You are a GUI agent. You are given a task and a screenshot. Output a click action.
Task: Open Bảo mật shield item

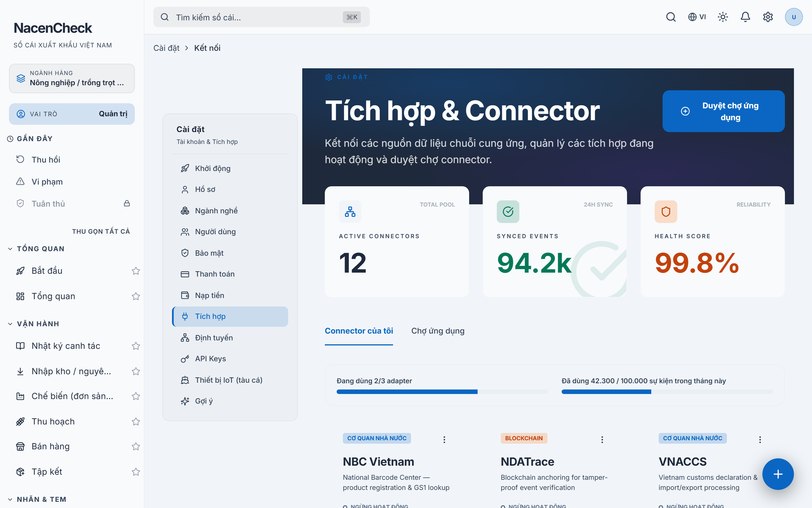tap(230, 253)
